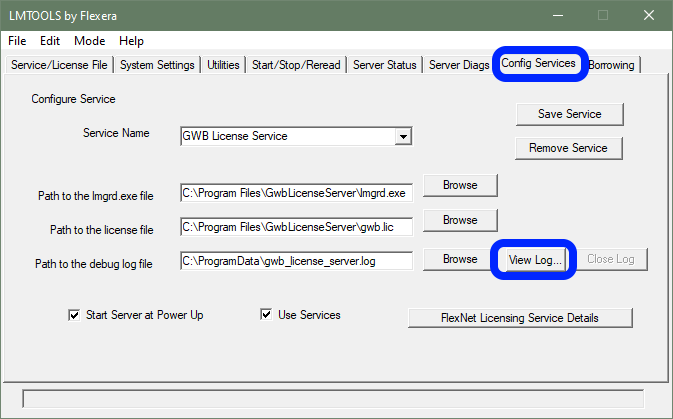Image resolution: width=673 pixels, height=419 pixels.
Task: Select the Config Services tab
Action: pyautogui.click(x=538, y=63)
